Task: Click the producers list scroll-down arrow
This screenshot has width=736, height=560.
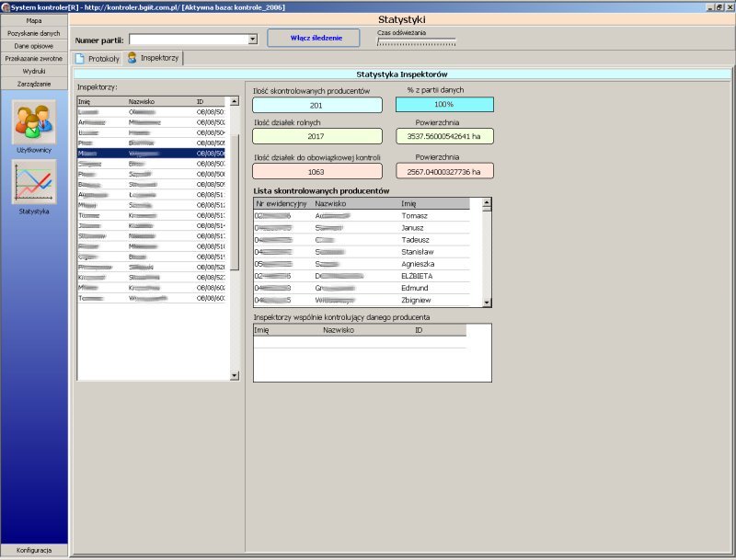Action: pyautogui.click(x=487, y=303)
